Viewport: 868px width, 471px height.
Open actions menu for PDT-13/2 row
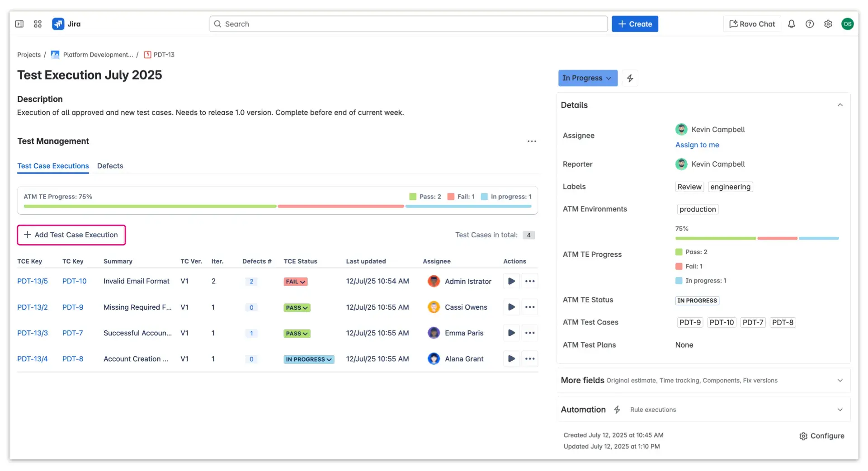tap(530, 307)
